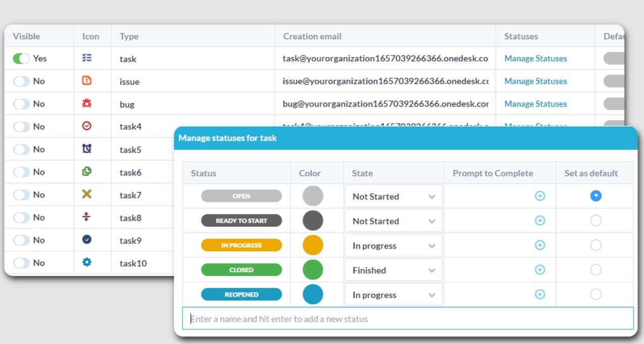Image resolution: width=644 pixels, height=344 pixels.
Task: Click the task10 blue gear icon
Action: [86, 262]
